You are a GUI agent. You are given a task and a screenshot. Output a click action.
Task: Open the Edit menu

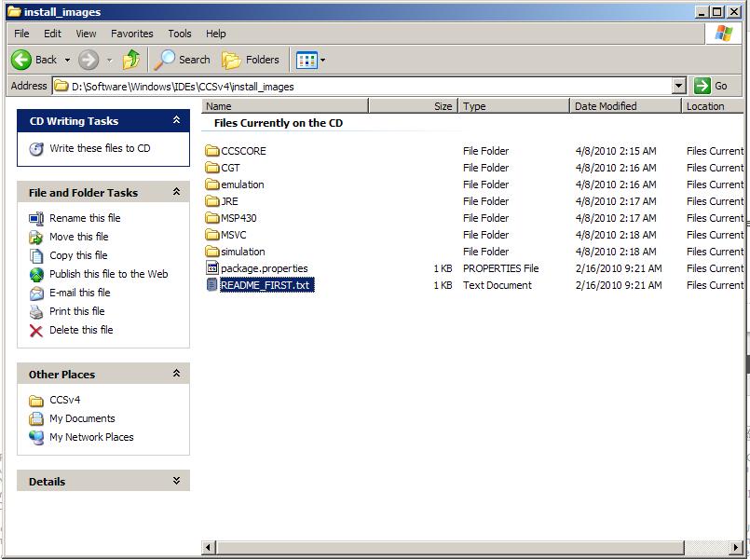[52, 34]
